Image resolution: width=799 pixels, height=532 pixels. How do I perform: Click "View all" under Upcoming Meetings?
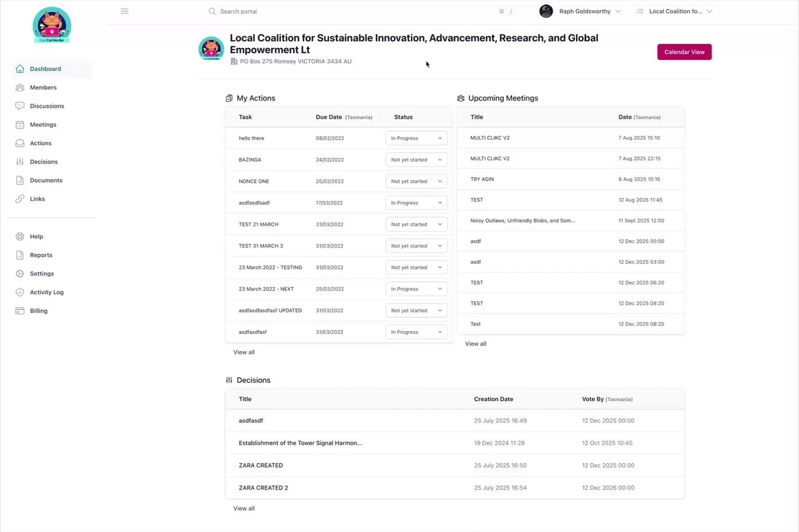coord(476,344)
